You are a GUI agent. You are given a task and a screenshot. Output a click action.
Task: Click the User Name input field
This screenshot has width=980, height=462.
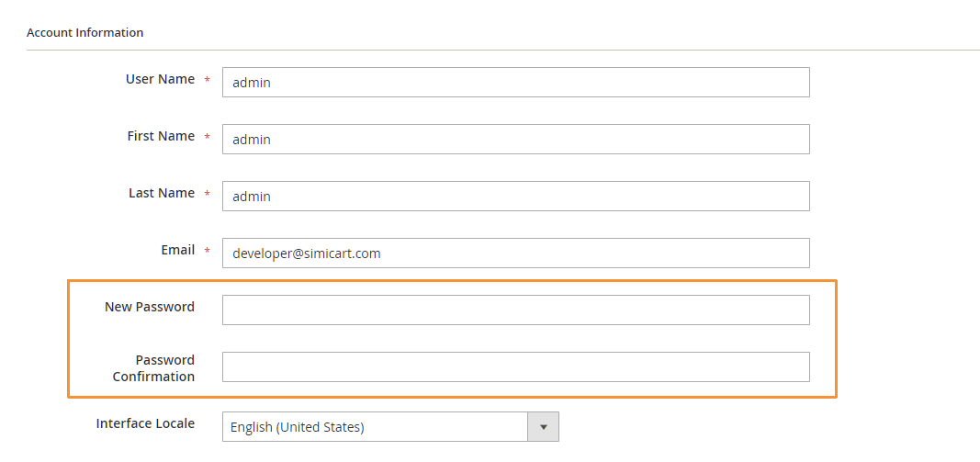click(515, 82)
